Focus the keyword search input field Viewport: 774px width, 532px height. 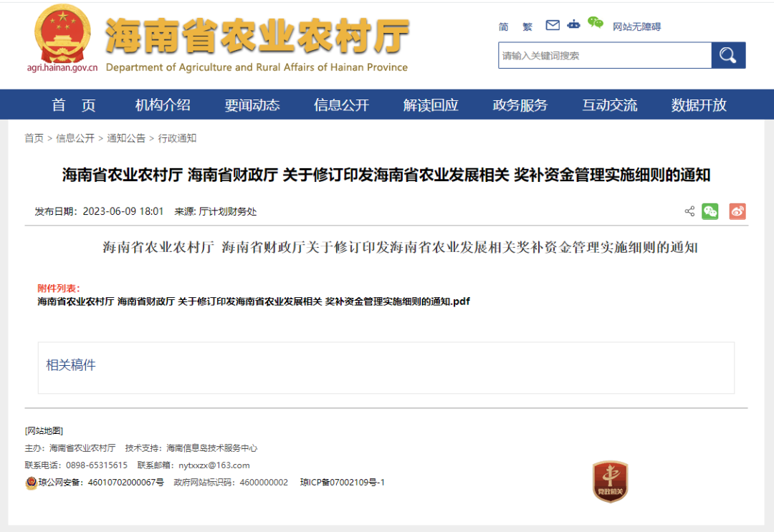[x=605, y=55]
